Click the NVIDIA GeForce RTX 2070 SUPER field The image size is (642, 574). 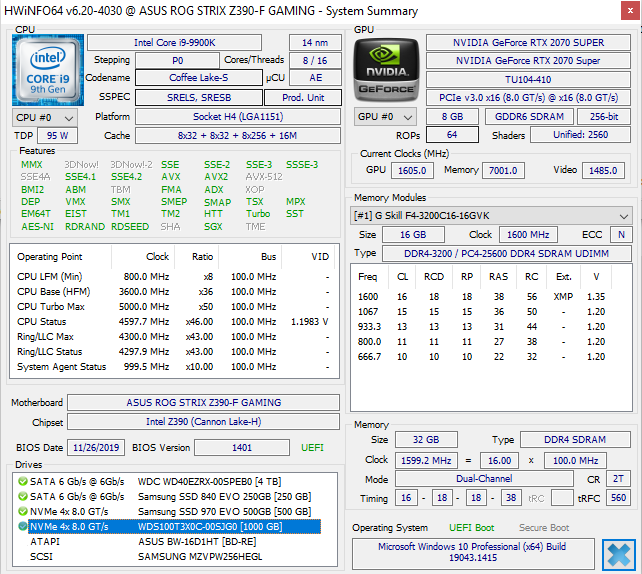(528, 43)
